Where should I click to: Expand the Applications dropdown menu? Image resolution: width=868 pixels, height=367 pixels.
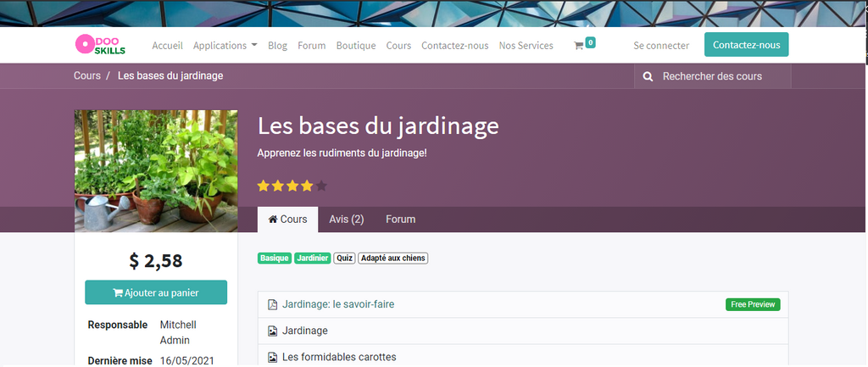[225, 46]
